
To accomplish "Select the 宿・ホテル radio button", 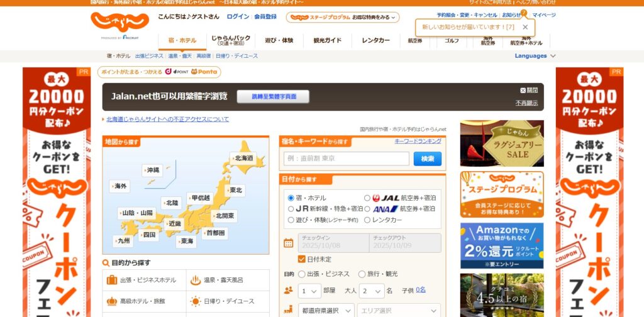I will (291, 198).
